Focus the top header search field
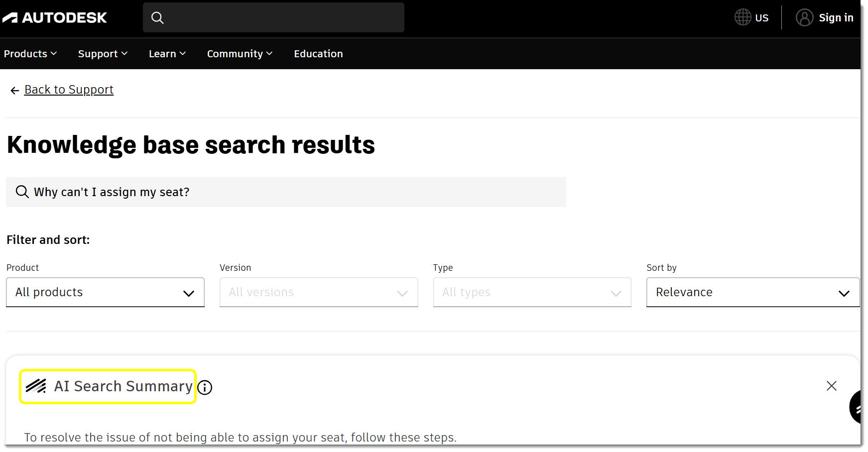 273,17
